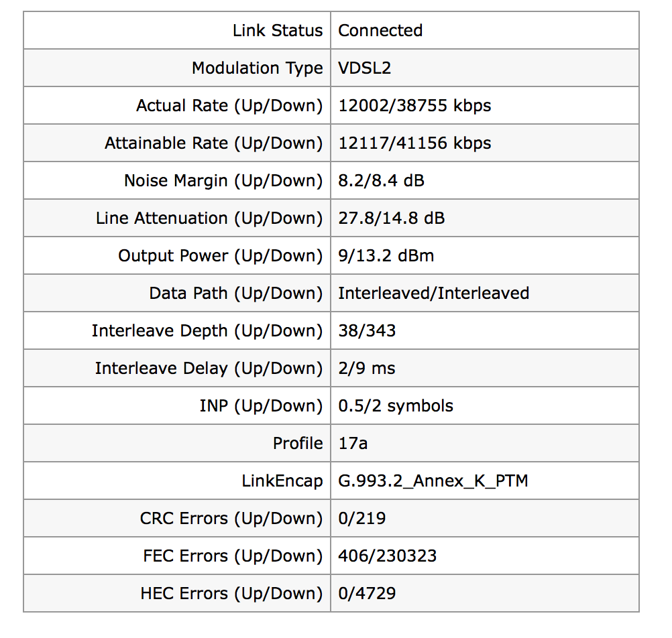Click the Modulation Type label
Screen dimensions: 672x638
257,68
